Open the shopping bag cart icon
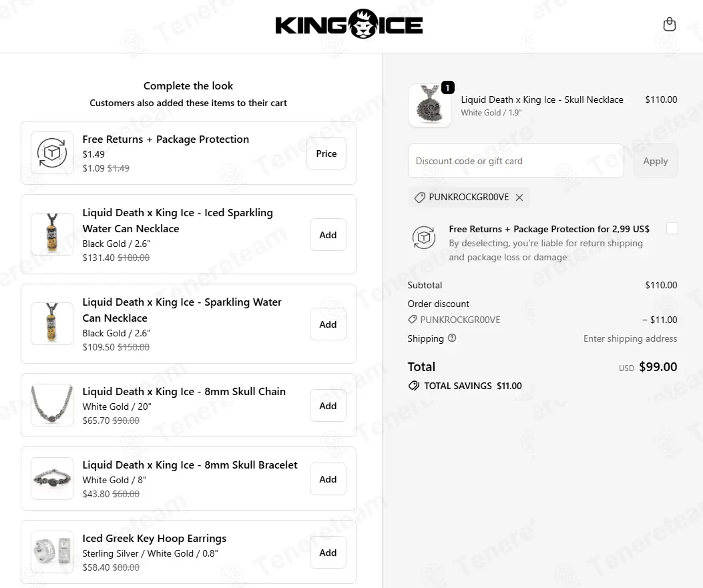703x588 pixels. click(x=670, y=24)
